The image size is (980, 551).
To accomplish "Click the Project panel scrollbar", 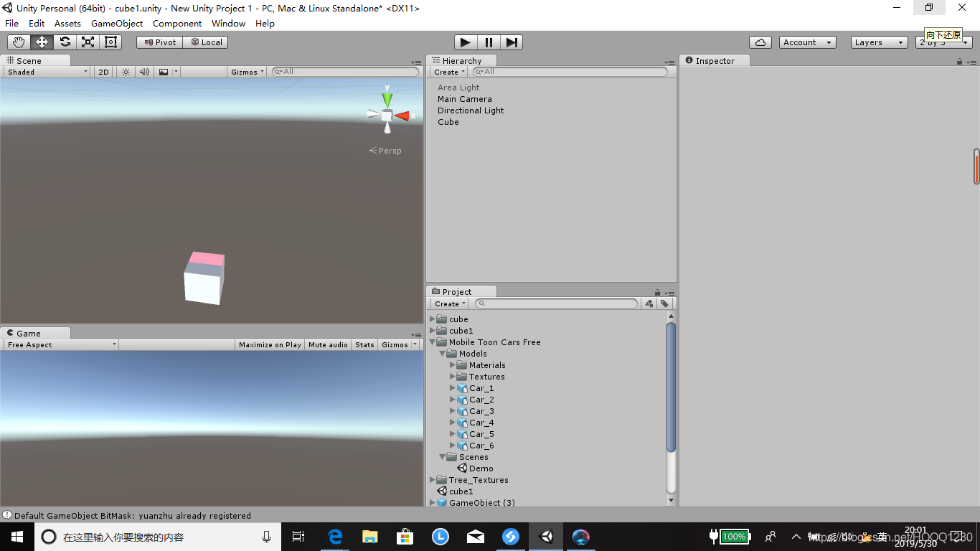I will click(671, 387).
